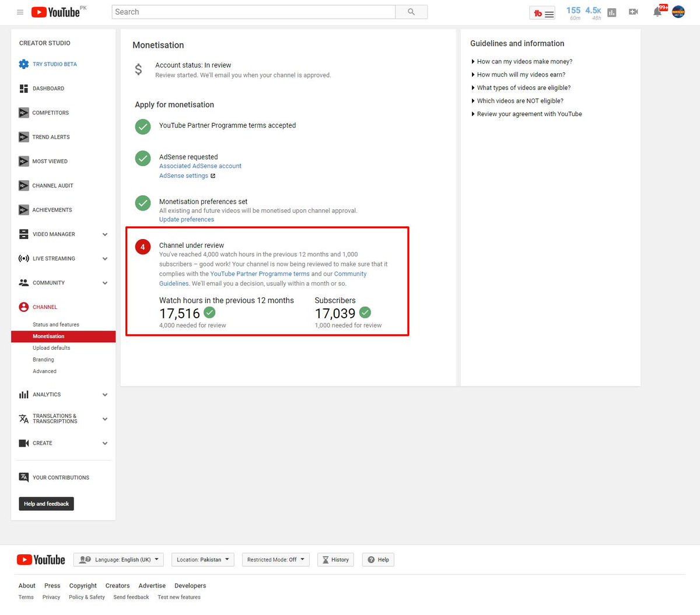Viewport: 700px width, 615px height.
Task: Open the footer Creators link
Action: coord(117,586)
